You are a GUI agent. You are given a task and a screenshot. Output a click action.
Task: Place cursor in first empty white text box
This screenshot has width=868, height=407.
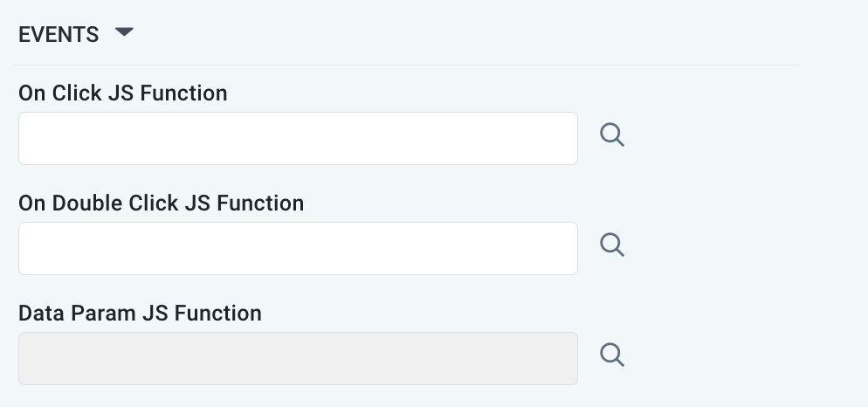click(298, 138)
